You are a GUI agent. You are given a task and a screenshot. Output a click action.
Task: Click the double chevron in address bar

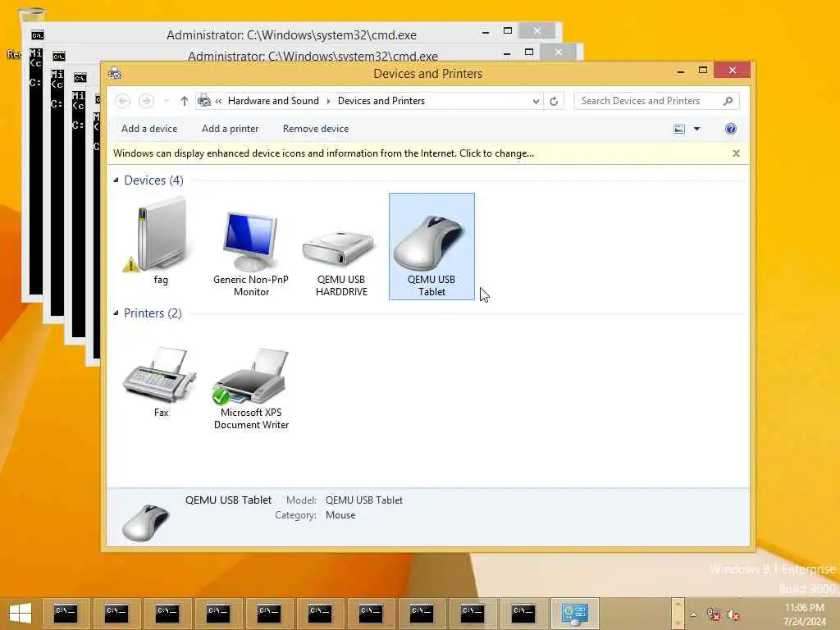point(218,101)
